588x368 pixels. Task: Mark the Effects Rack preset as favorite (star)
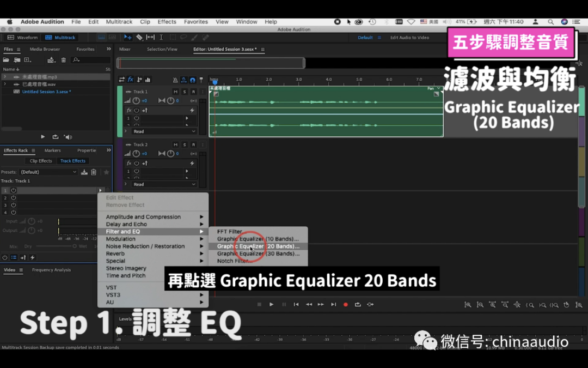[107, 172]
